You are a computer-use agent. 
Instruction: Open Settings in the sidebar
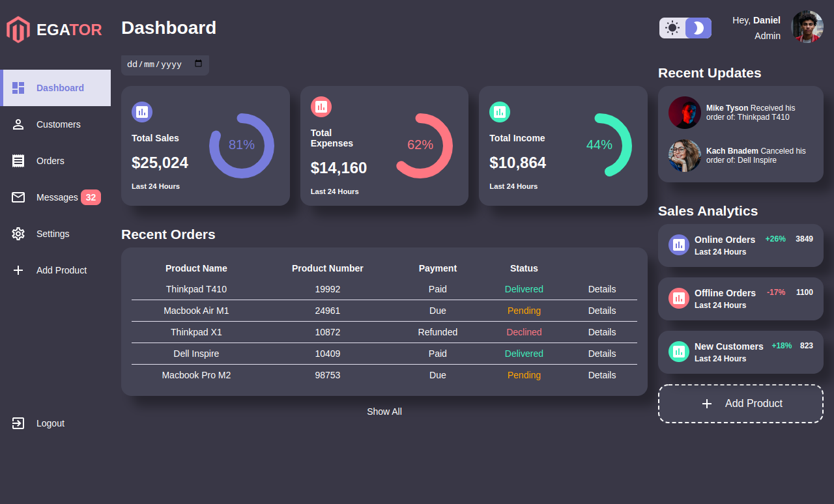(55, 234)
